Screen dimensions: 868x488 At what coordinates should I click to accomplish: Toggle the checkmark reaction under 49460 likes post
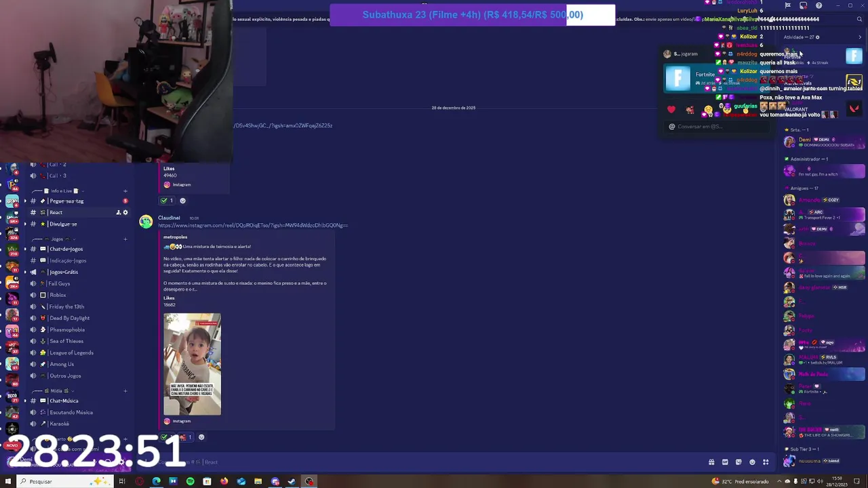click(x=167, y=201)
